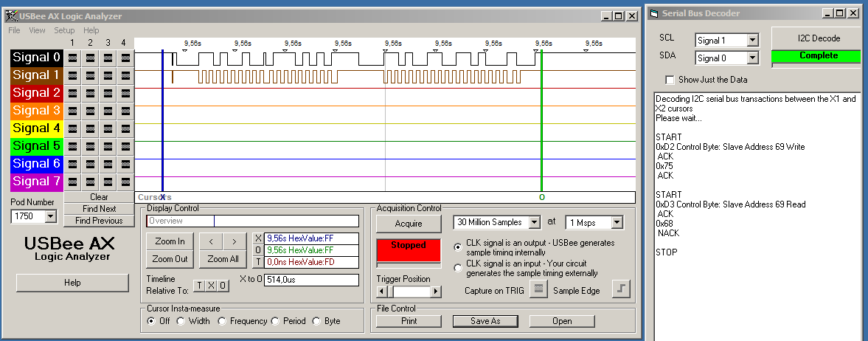868x341 pixels.
Task: Open the SCL signal dropdown
Action: [752, 40]
